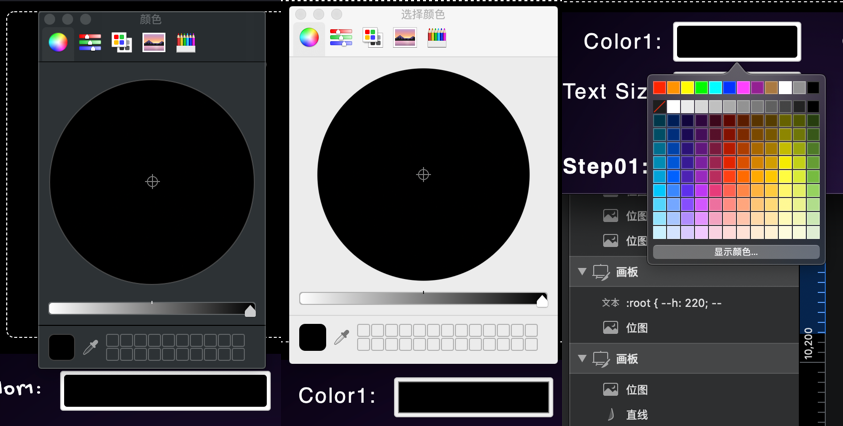Open pencils tab in 选择颜色 window
Viewport: 843px width, 426px height.
coord(437,38)
